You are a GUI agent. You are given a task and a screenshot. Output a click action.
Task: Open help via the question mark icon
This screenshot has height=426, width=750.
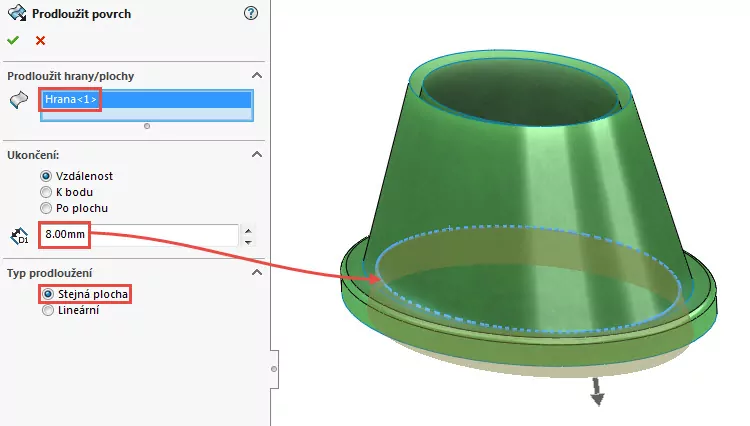tap(251, 13)
